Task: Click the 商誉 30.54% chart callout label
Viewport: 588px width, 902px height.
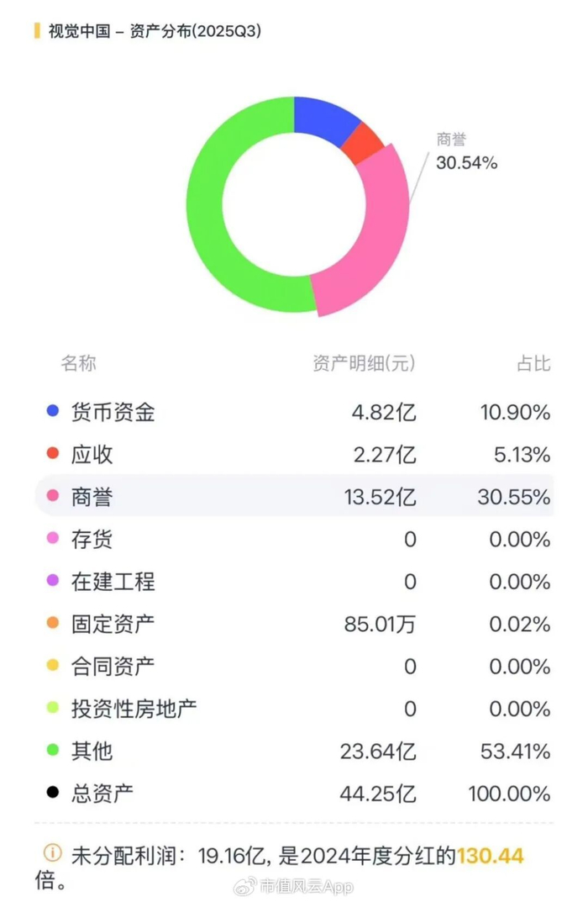Action: coord(466,152)
